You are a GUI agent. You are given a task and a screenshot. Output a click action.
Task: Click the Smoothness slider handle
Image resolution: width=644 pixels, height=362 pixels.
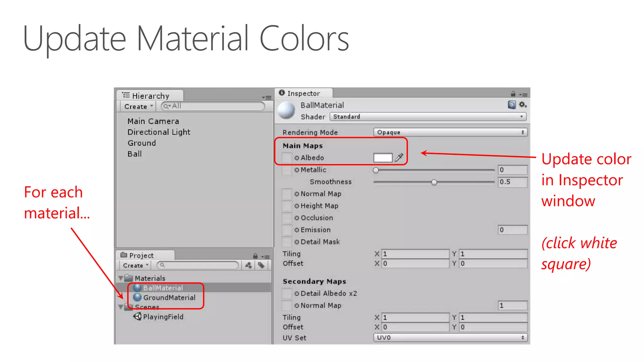pyautogui.click(x=434, y=182)
